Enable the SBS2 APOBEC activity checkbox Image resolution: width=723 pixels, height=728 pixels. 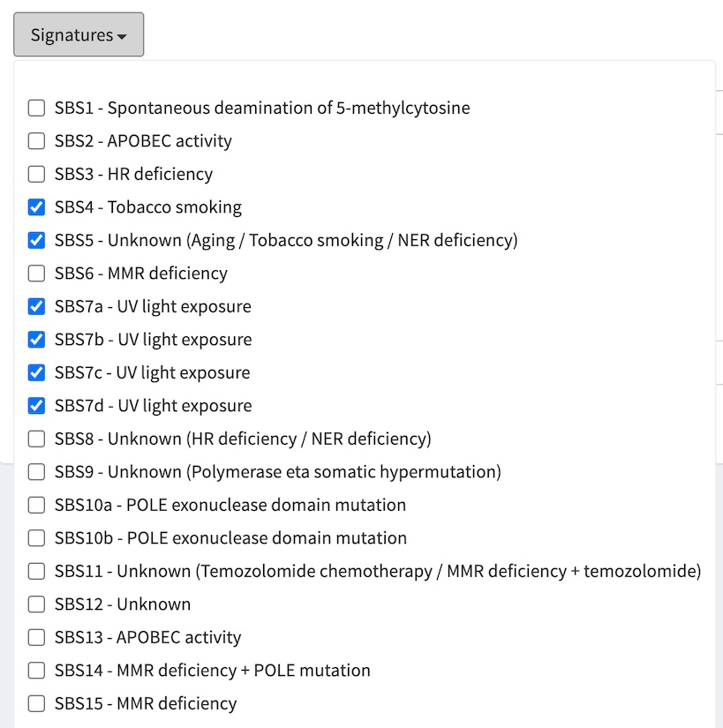click(36, 141)
